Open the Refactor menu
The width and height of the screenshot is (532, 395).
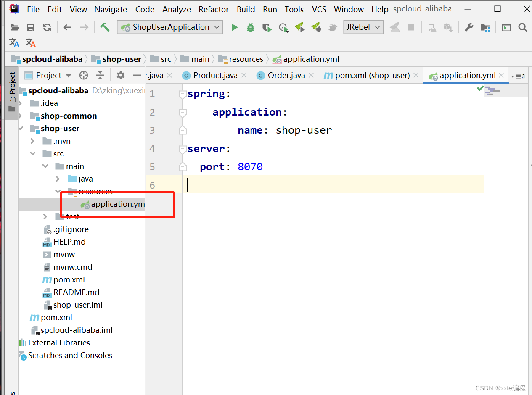[x=214, y=9]
